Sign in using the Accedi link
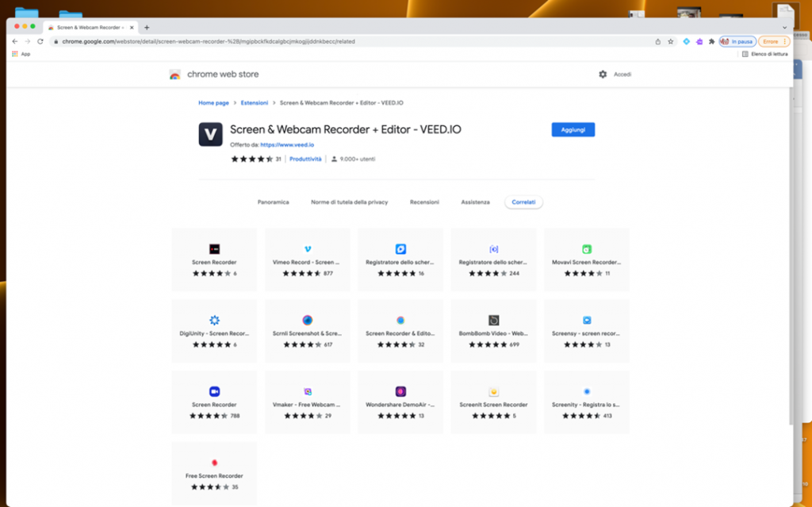 coord(622,75)
